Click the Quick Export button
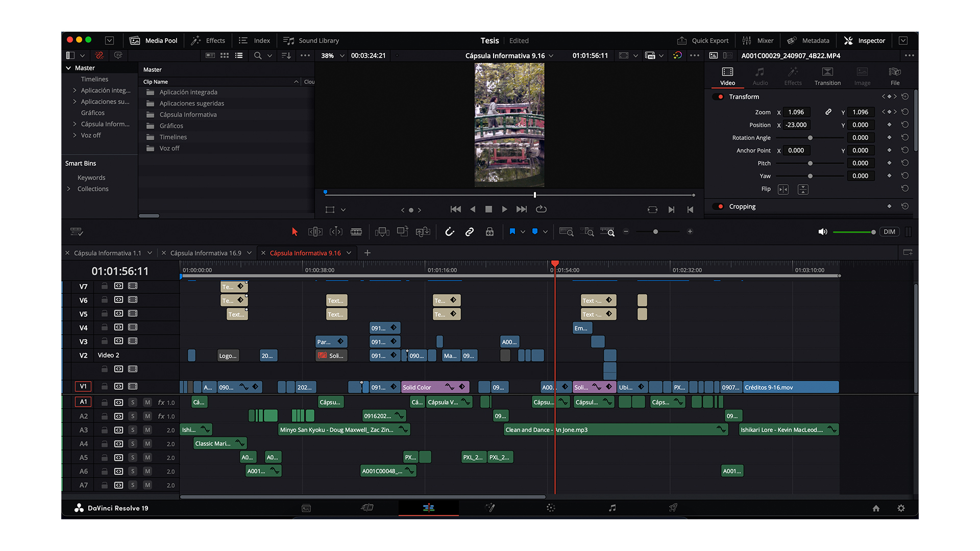This screenshot has width=980, height=551. tap(703, 40)
